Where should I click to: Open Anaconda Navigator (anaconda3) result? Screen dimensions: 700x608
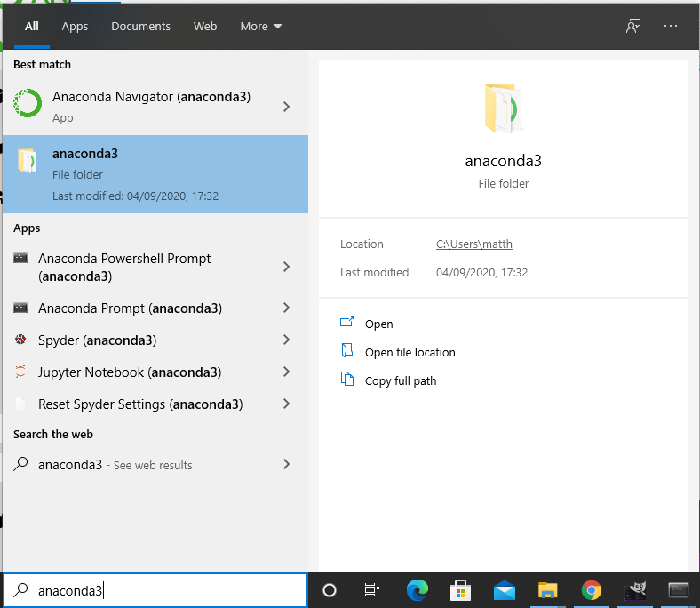pos(155,107)
